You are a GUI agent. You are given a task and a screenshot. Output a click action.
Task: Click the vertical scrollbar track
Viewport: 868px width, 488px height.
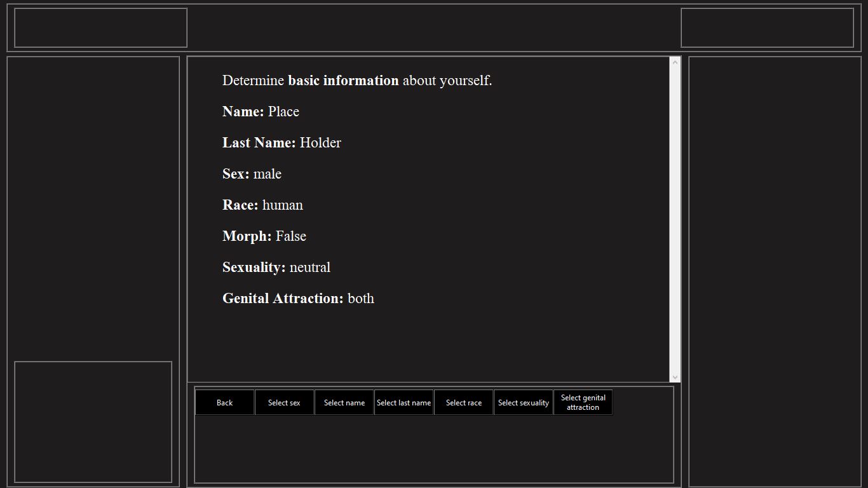pyautogui.click(x=675, y=219)
